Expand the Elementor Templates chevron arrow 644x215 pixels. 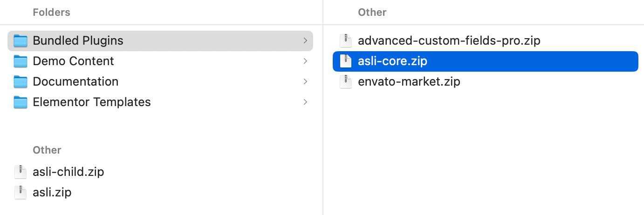[x=305, y=102]
